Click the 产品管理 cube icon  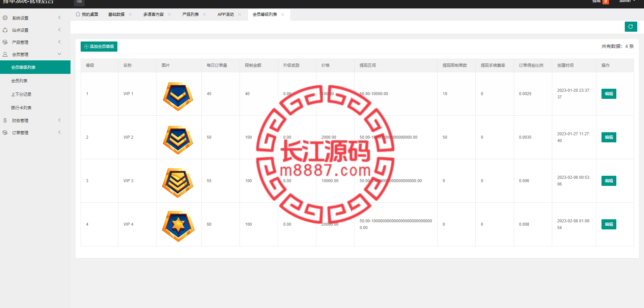(x=5, y=42)
